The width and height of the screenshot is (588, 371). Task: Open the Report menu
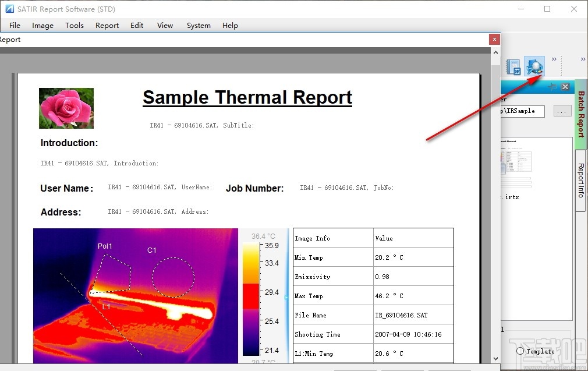[x=107, y=25]
